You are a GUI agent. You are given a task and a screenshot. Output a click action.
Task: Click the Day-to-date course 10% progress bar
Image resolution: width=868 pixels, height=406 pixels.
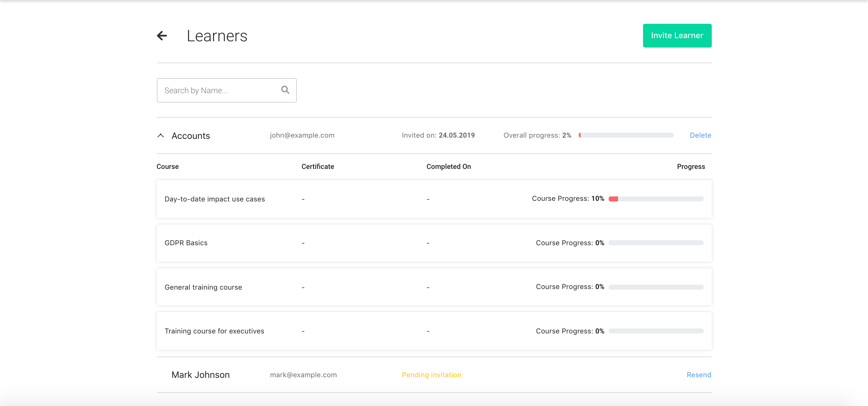coord(656,199)
